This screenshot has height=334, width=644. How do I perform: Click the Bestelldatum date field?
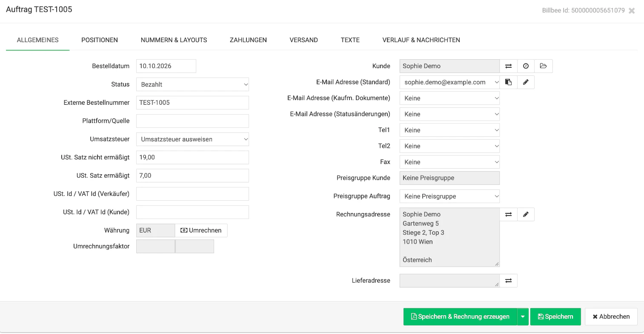(166, 66)
